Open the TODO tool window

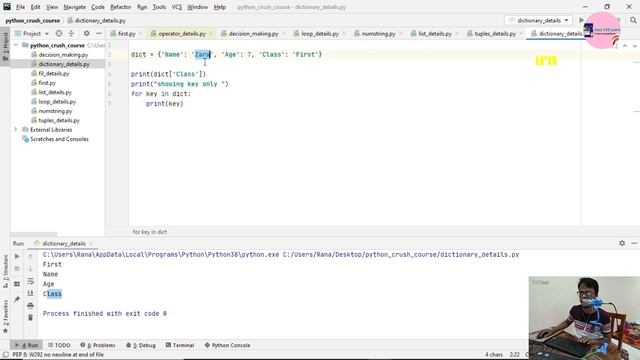click(x=59, y=345)
